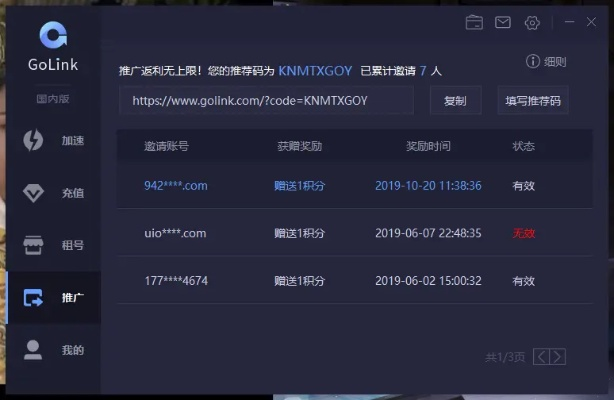The image size is (614, 400).
Task: Open the 充值 recharge diamond icon
Action: tap(34, 193)
